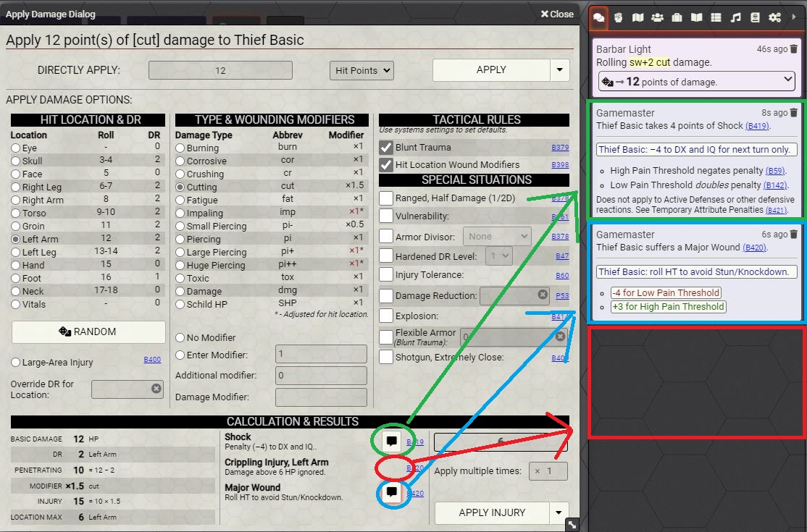Open the Items Directory briefcase icon

[x=676, y=17]
